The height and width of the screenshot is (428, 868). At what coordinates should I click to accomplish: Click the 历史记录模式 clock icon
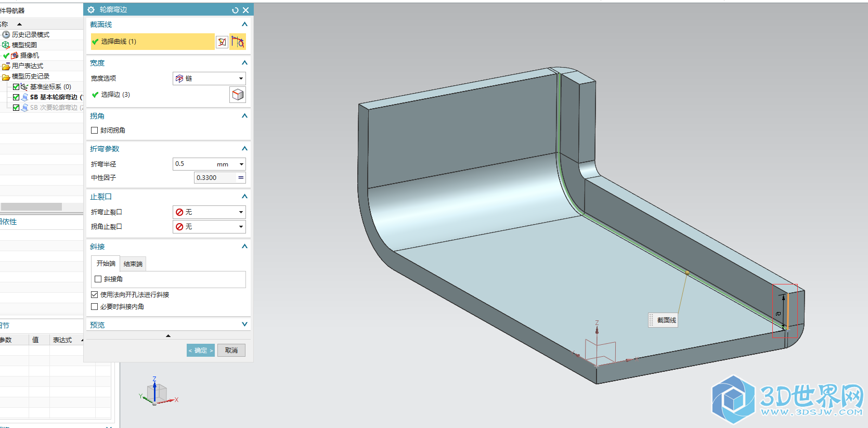tap(6, 34)
